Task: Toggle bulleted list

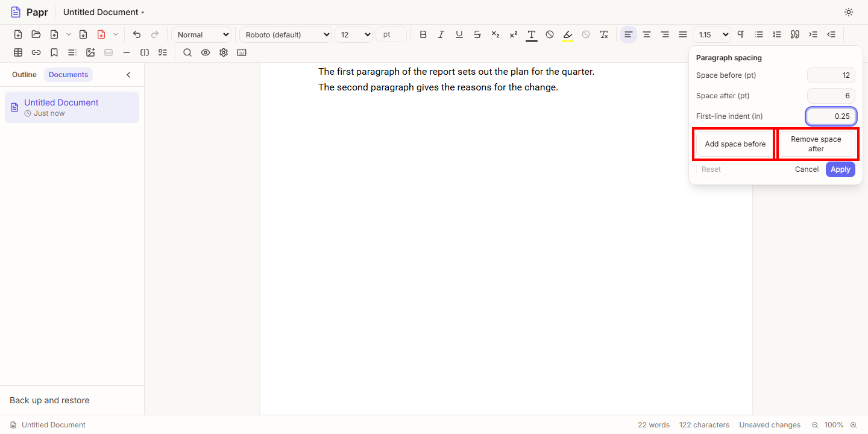Action: click(x=759, y=34)
